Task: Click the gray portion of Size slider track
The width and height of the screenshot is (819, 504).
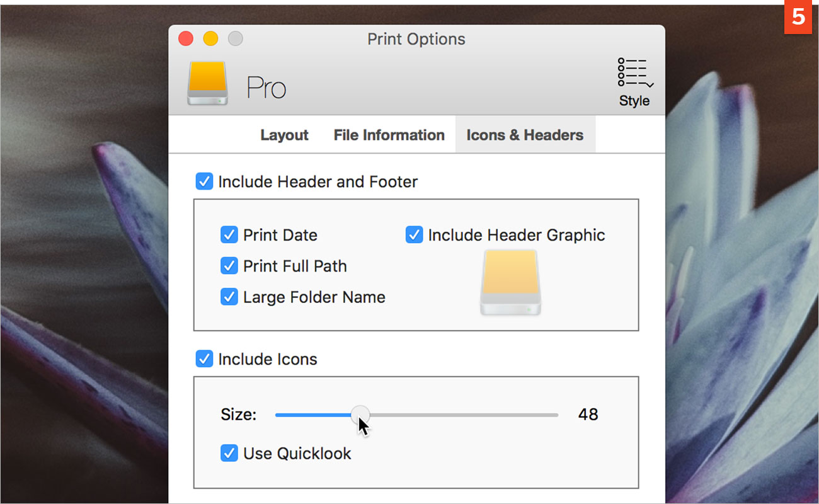Action: [x=466, y=415]
